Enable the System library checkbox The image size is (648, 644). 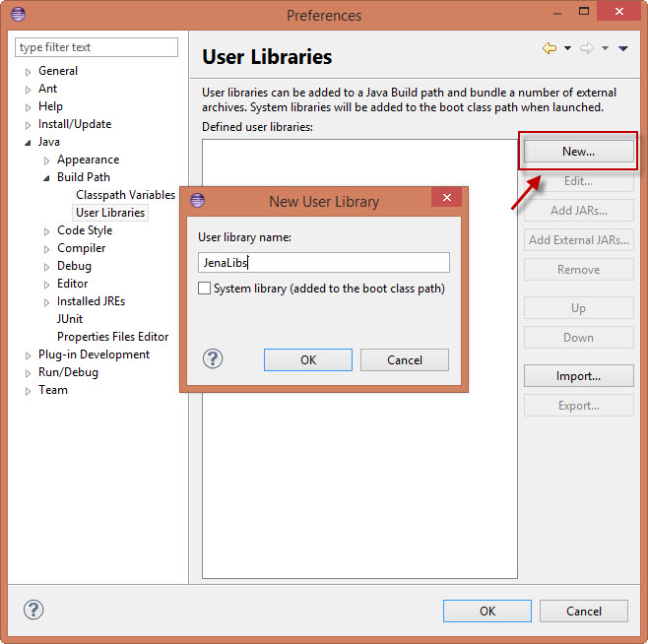coord(205,289)
